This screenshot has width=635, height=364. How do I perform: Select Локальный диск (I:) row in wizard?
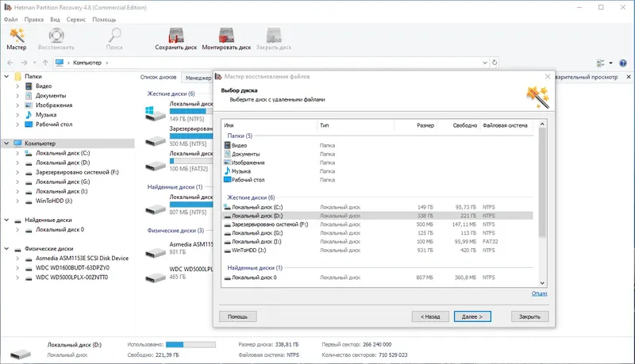tap(378, 241)
